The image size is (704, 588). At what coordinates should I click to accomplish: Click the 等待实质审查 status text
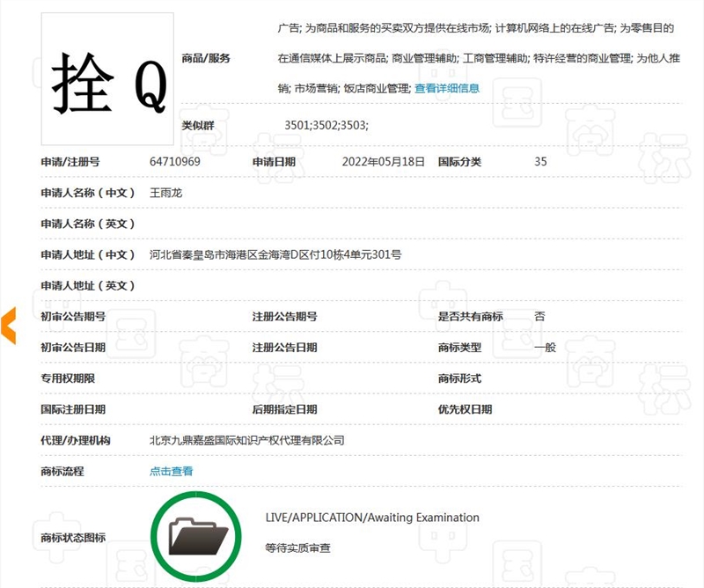pos(290,546)
